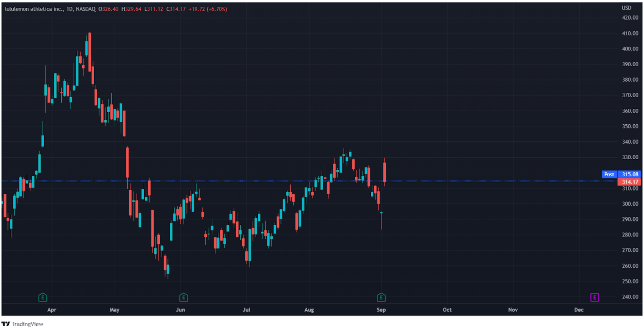Click the 400.00 price scale label
Screen dimensions: 644x334
pos(630,49)
